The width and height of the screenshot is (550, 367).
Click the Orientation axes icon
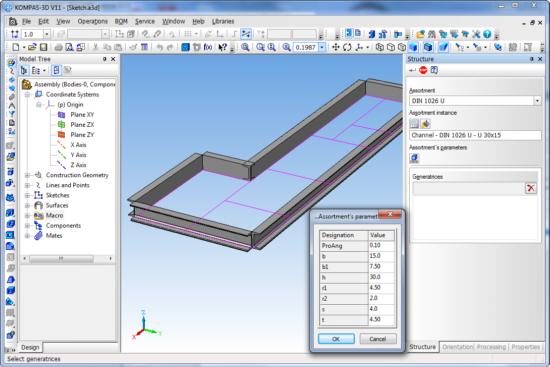pos(359,47)
